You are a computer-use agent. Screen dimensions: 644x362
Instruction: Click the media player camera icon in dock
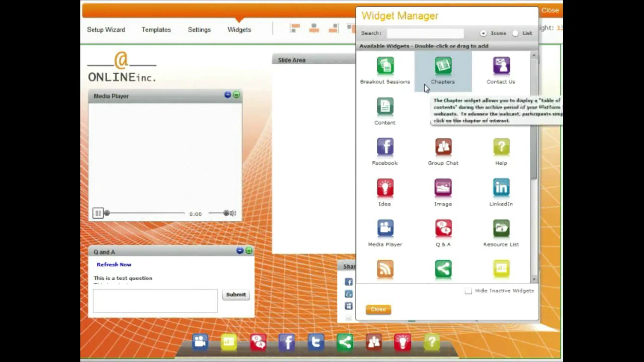click(x=200, y=342)
